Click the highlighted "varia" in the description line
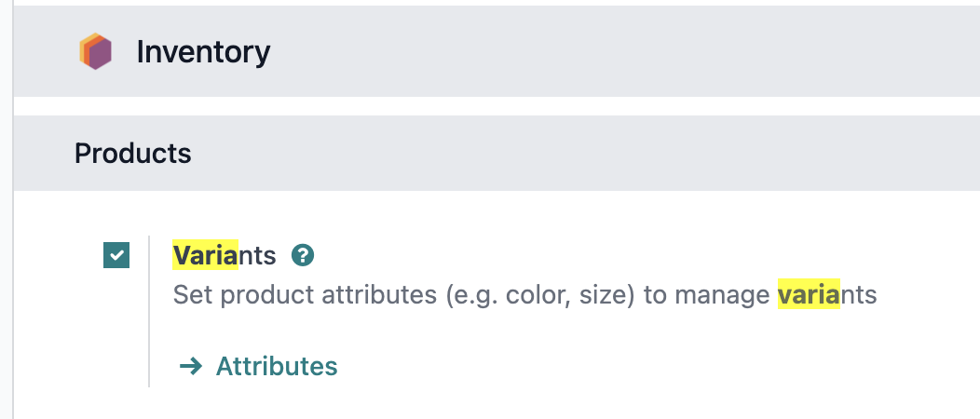Image resolution: width=980 pixels, height=419 pixels. coord(809,295)
